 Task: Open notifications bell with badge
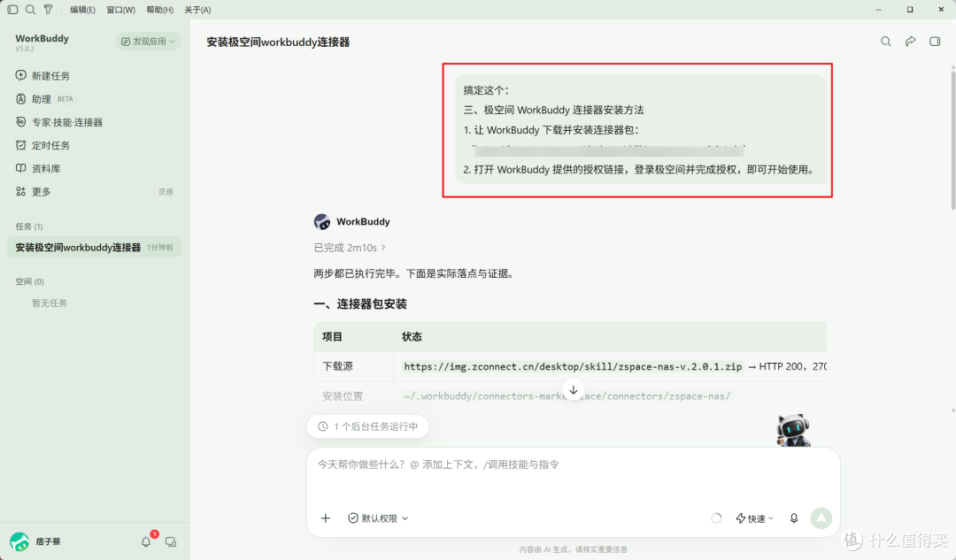(x=146, y=541)
